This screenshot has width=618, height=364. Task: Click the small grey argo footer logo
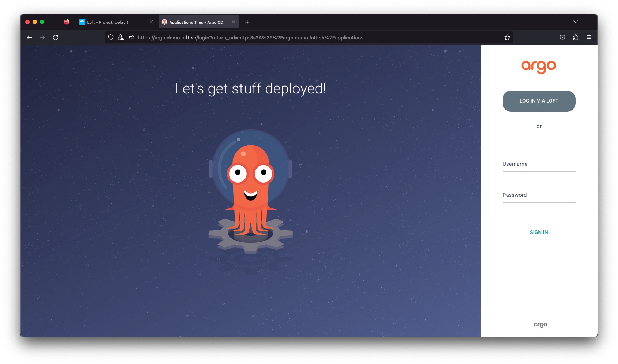540,325
